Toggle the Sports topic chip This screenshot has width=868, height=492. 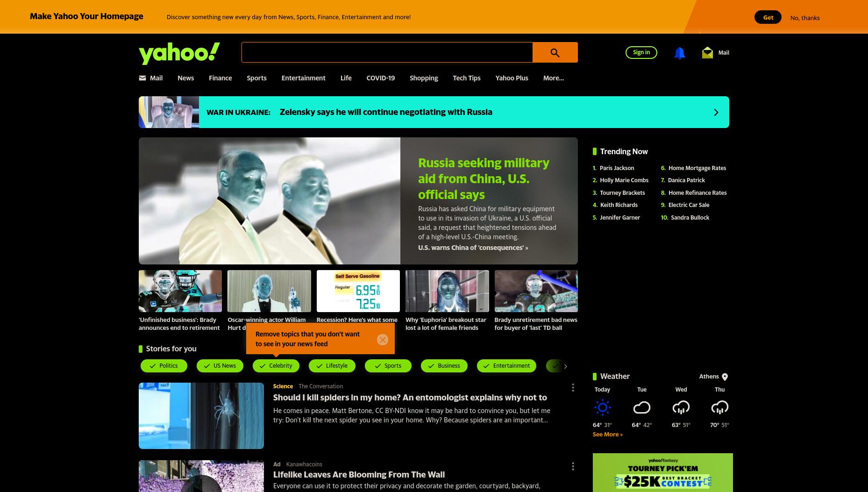[388, 366]
